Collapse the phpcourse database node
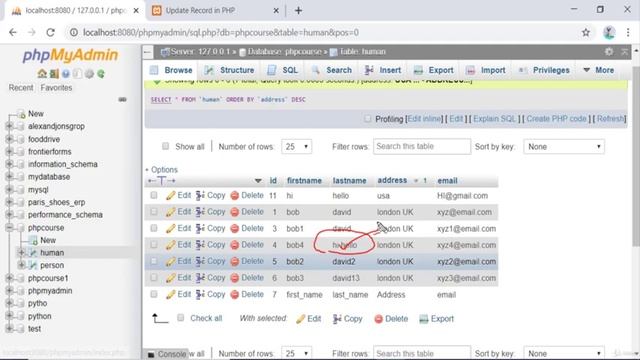 click(9, 228)
